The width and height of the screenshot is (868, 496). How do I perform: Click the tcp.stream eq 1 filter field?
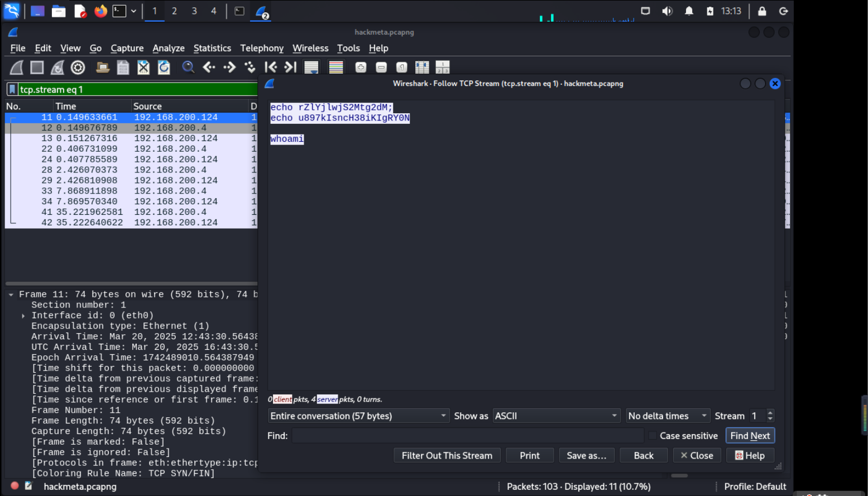pos(137,89)
